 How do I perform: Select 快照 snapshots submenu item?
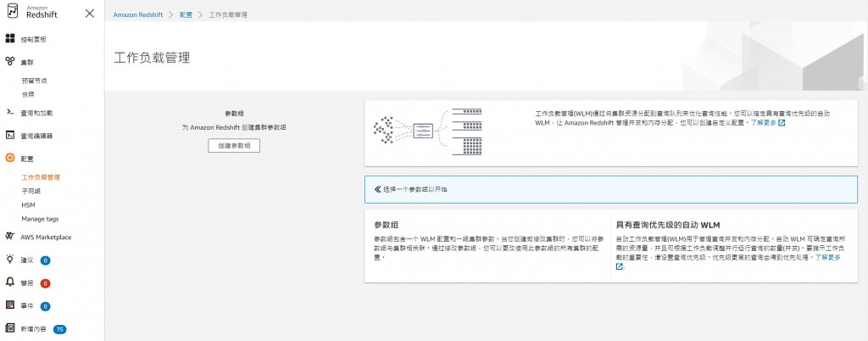[x=28, y=94]
